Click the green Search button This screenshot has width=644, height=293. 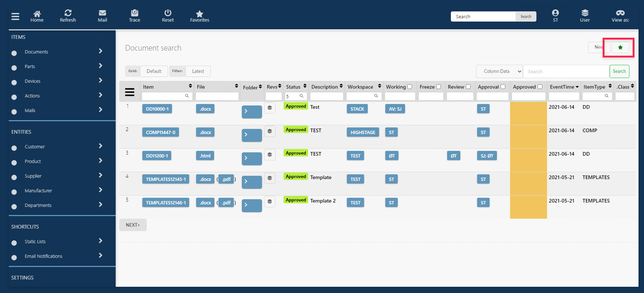click(619, 71)
